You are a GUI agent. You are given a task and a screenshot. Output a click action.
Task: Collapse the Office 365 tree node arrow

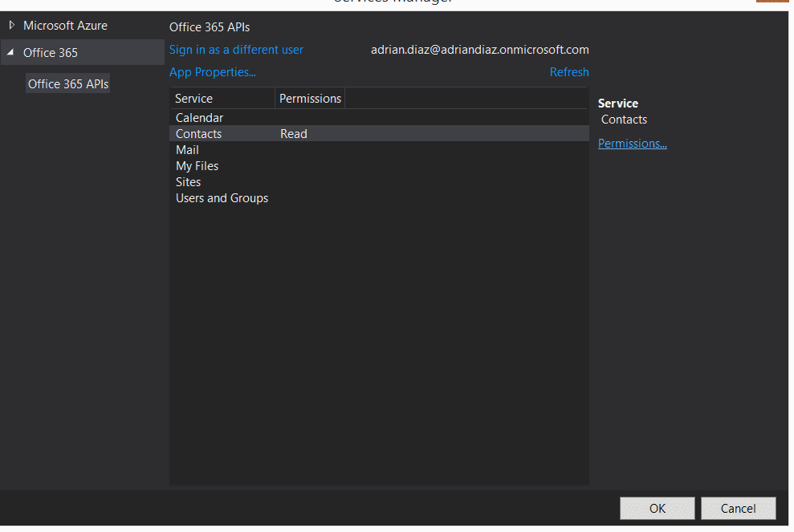(x=10, y=52)
